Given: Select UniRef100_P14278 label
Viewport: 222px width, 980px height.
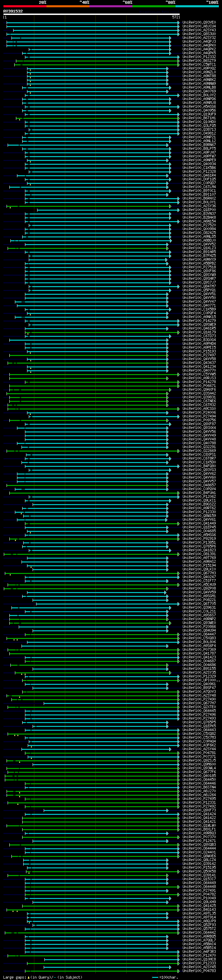Looking at the screenshot, I should click(x=199, y=382).
